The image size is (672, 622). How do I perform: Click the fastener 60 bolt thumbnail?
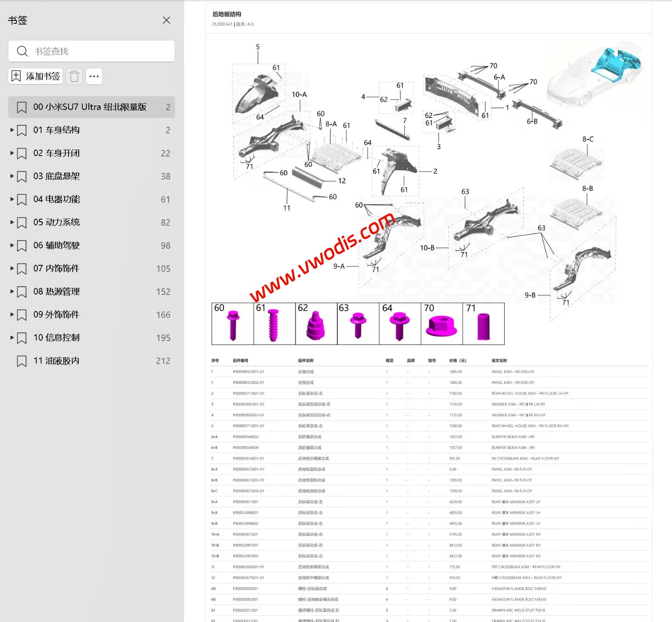pyautogui.click(x=232, y=324)
